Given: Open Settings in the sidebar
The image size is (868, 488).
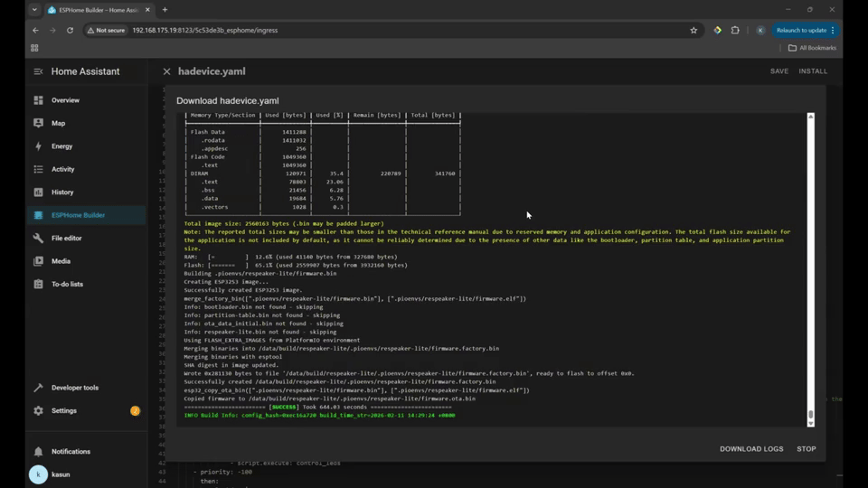Looking at the screenshot, I should (63, 410).
